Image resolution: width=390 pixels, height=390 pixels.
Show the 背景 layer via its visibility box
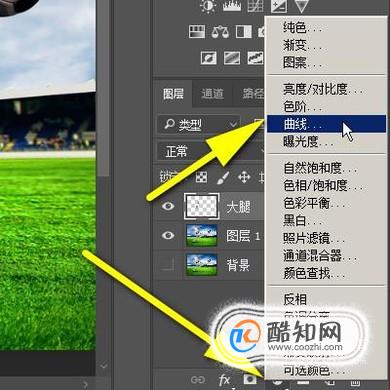click(168, 265)
